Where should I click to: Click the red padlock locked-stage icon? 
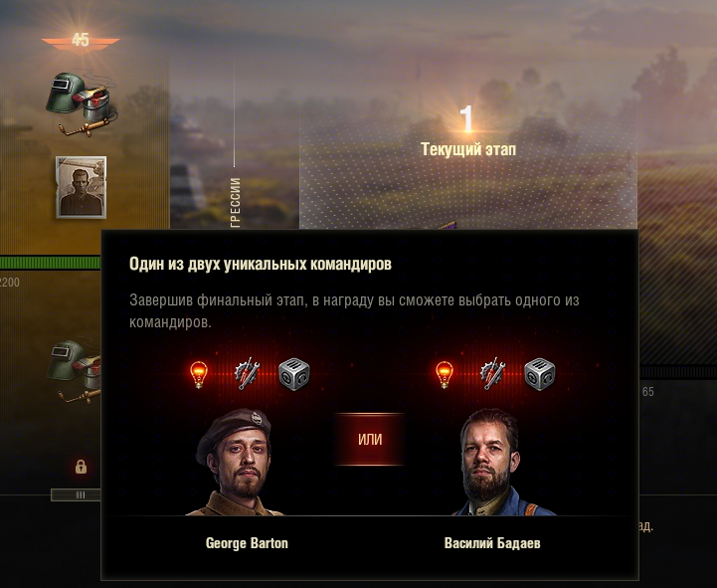point(81,467)
